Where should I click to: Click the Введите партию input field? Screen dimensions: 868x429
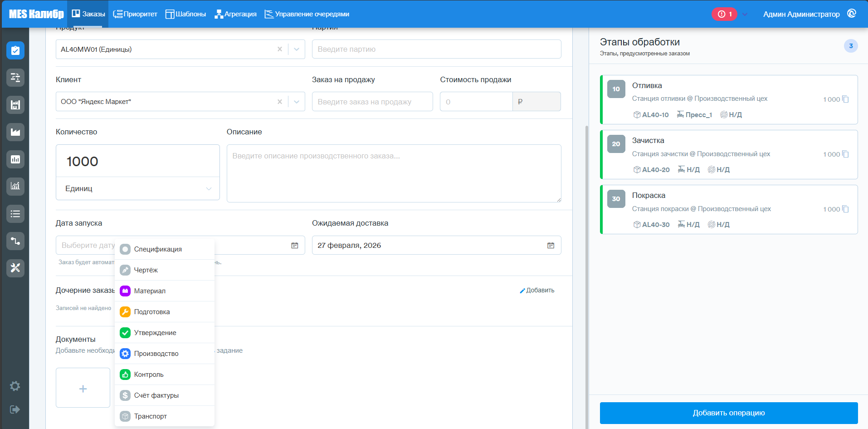click(x=436, y=49)
